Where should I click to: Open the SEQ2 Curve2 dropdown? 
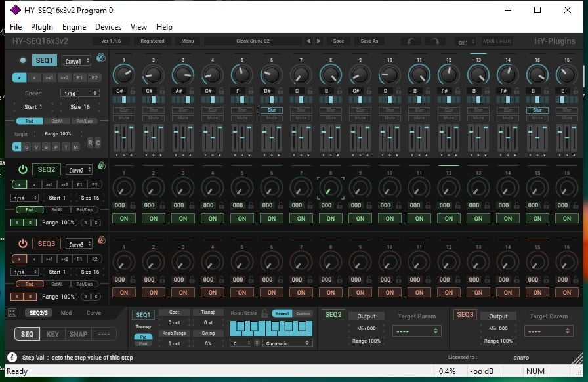tap(79, 171)
